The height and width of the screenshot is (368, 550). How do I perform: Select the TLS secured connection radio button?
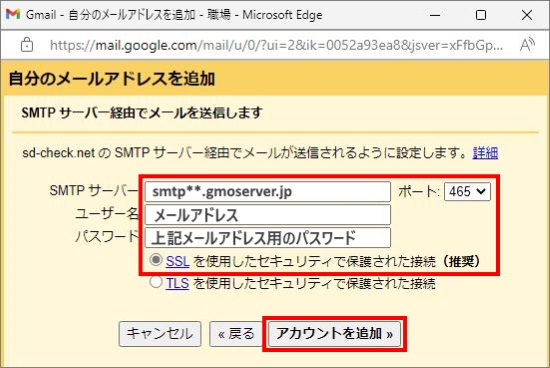click(x=156, y=282)
